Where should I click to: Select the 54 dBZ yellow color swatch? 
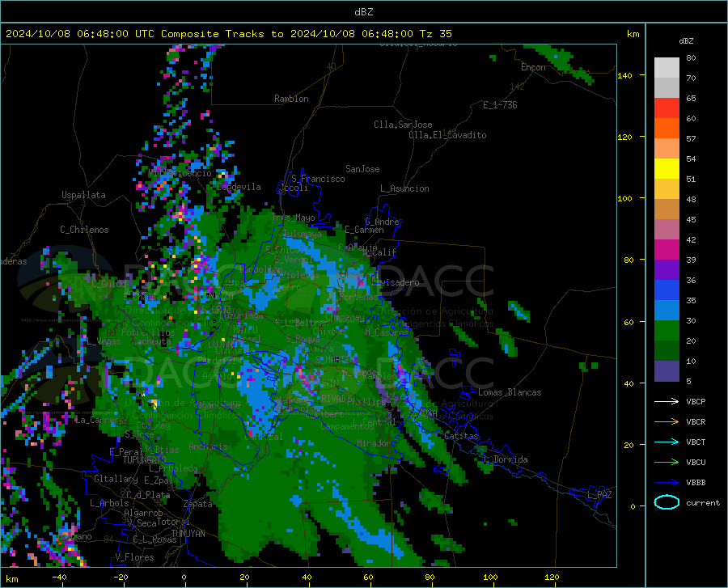(667, 169)
